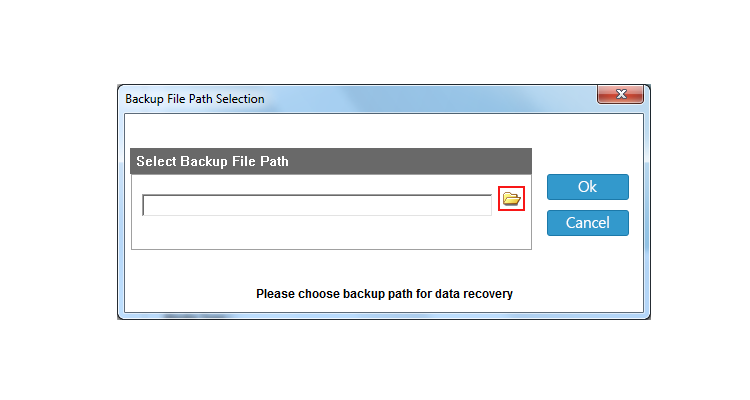The height and width of the screenshot is (400, 750).
Task: Click the 'Please choose backup path' message text
Action: click(384, 294)
